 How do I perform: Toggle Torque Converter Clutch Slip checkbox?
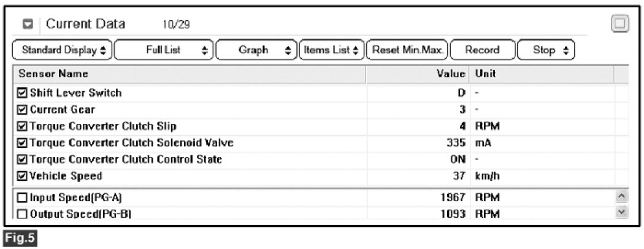pos(23,126)
